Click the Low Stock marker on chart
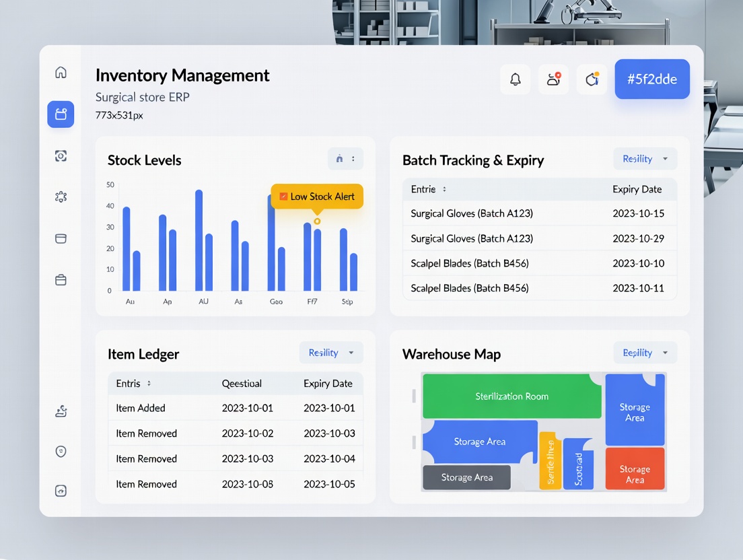This screenshot has width=743, height=560. [317, 221]
